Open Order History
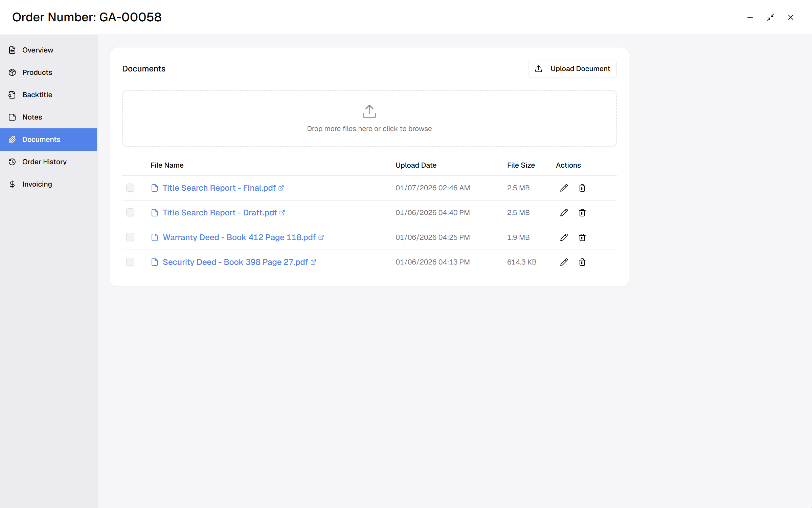Screen dimensions: 812x508 click(x=48, y=162)
